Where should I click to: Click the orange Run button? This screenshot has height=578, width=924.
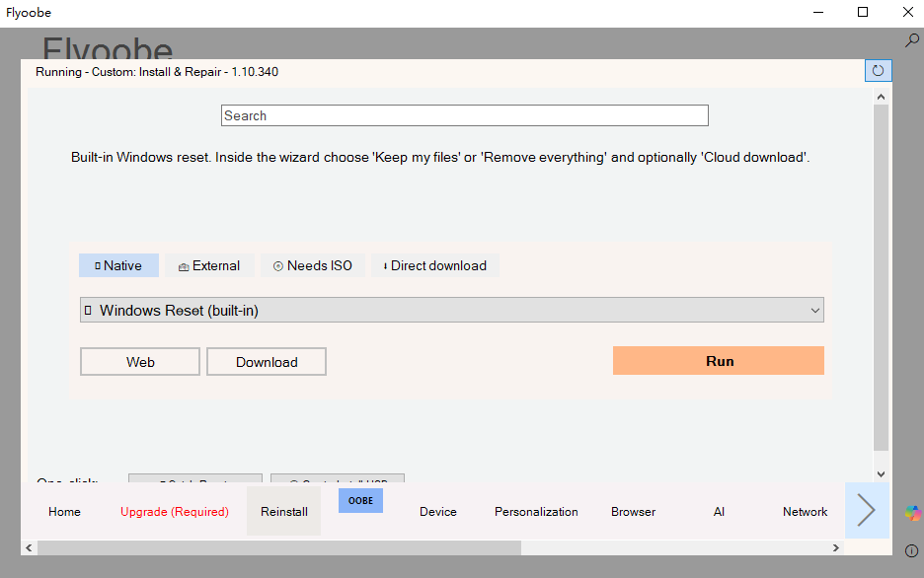[x=719, y=361]
